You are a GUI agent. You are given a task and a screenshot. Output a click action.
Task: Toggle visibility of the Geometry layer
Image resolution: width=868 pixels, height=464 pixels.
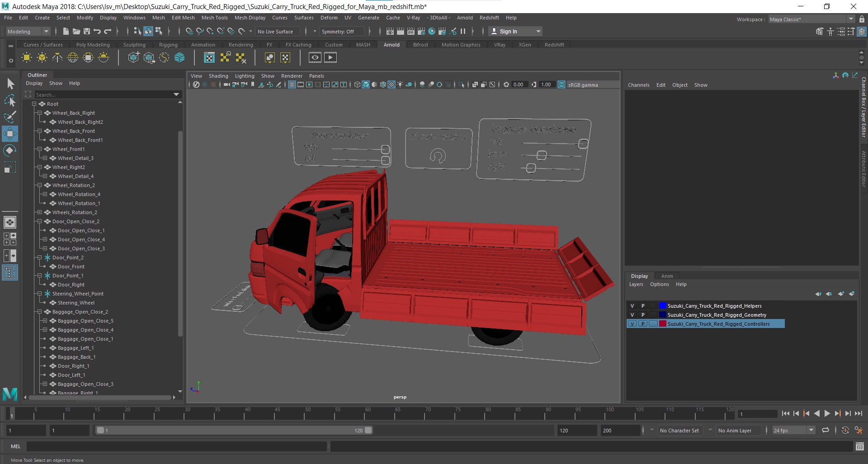632,315
